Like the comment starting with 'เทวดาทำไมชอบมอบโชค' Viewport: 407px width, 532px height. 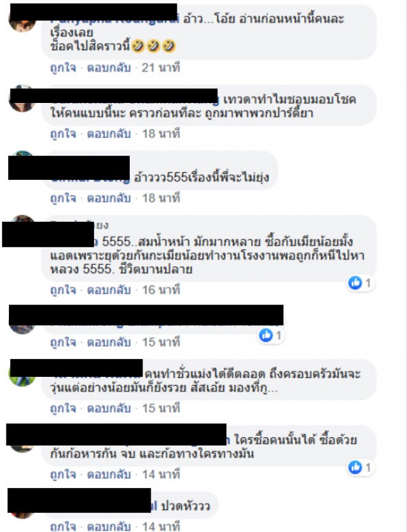click(63, 133)
